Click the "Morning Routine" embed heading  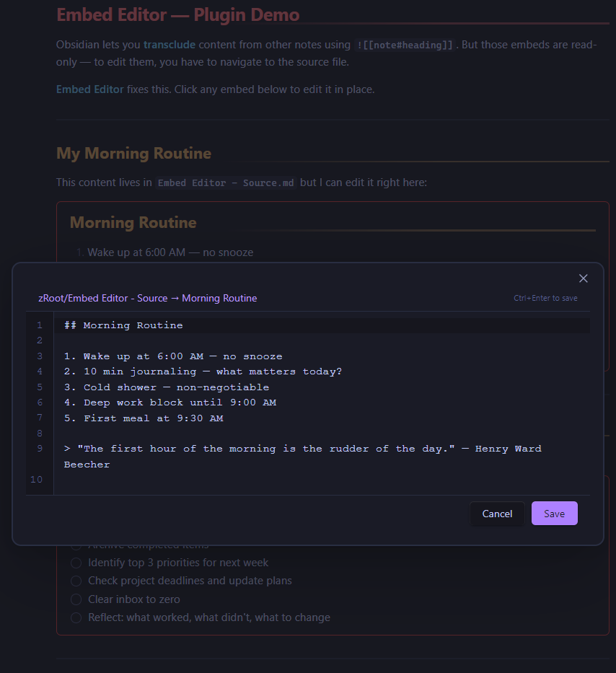[133, 222]
